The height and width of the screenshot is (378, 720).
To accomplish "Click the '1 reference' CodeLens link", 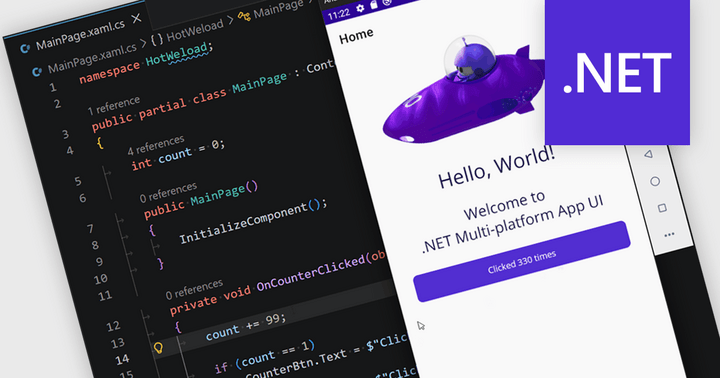I will [113, 105].
